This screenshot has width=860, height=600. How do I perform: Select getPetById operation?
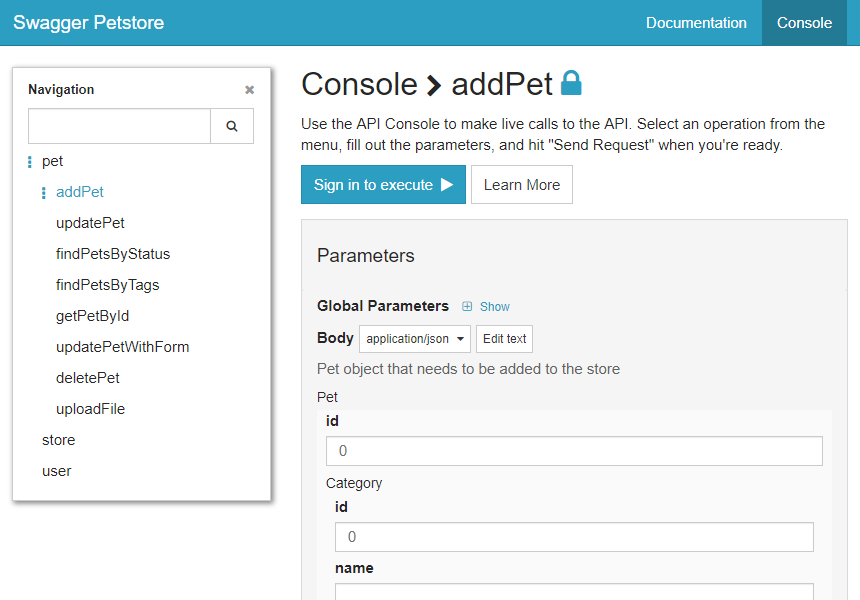click(93, 316)
